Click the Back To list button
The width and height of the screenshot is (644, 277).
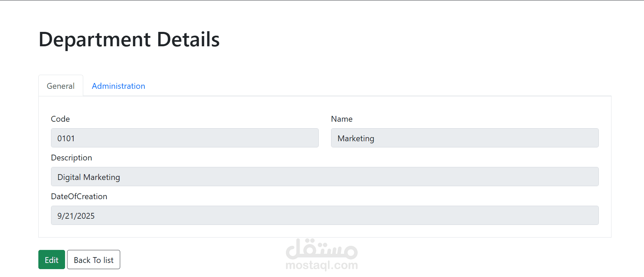pos(93,260)
